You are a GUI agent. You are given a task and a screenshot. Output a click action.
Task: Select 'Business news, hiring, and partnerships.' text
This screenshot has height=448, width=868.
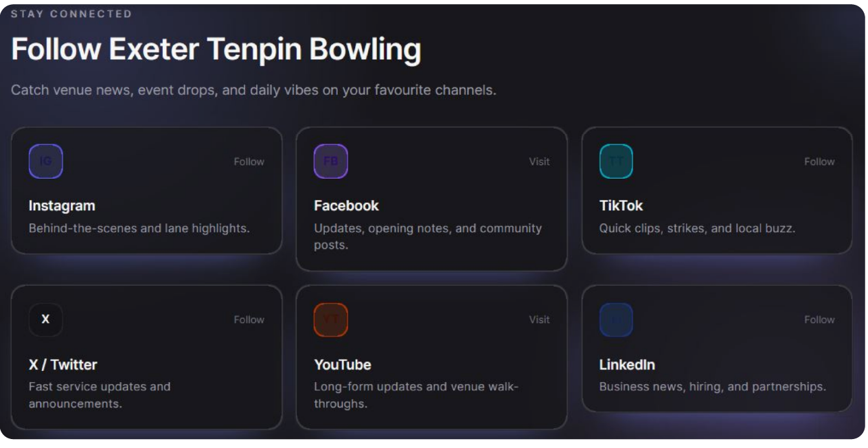tap(712, 387)
